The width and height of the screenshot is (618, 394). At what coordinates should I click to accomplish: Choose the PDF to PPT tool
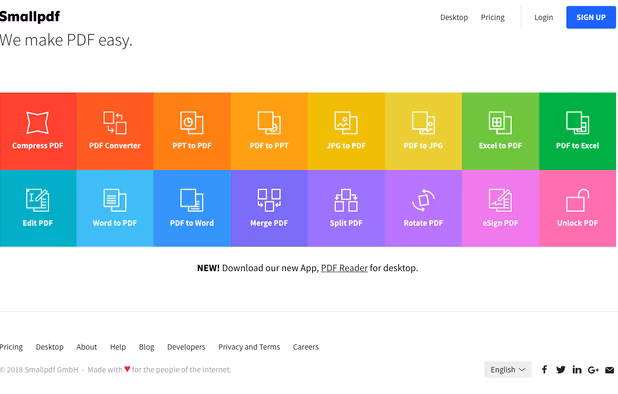pyautogui.click(x=269, y=131)
